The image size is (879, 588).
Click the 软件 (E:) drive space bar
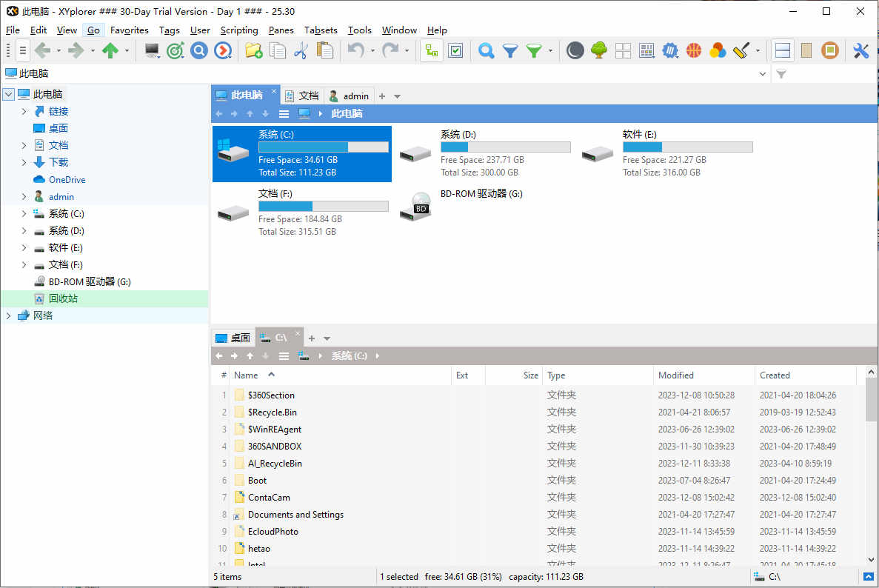pos(688,147)
